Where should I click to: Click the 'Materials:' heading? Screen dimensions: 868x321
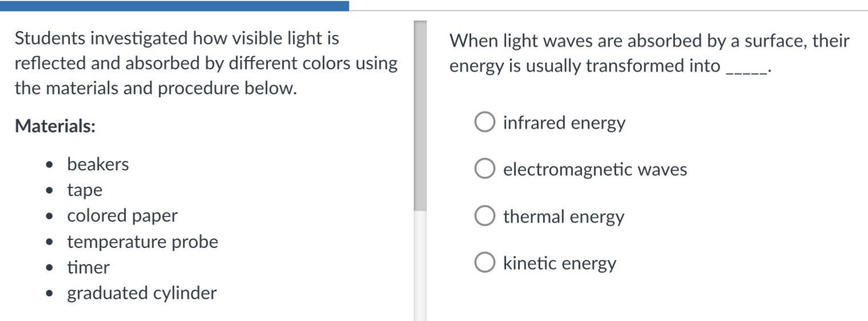[x=55, y=126]
